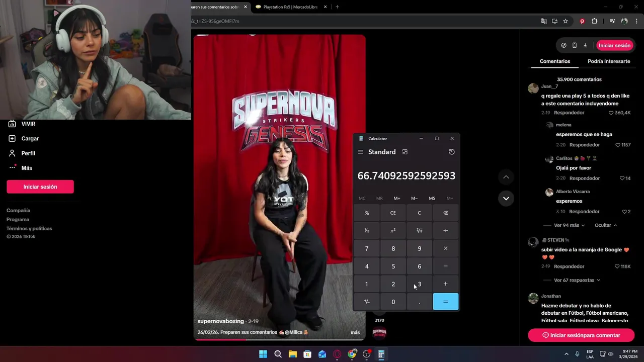644x362 pixels.
Task: Open supernovaboxing profile from video caption
Action: click(x=220, y=321)
